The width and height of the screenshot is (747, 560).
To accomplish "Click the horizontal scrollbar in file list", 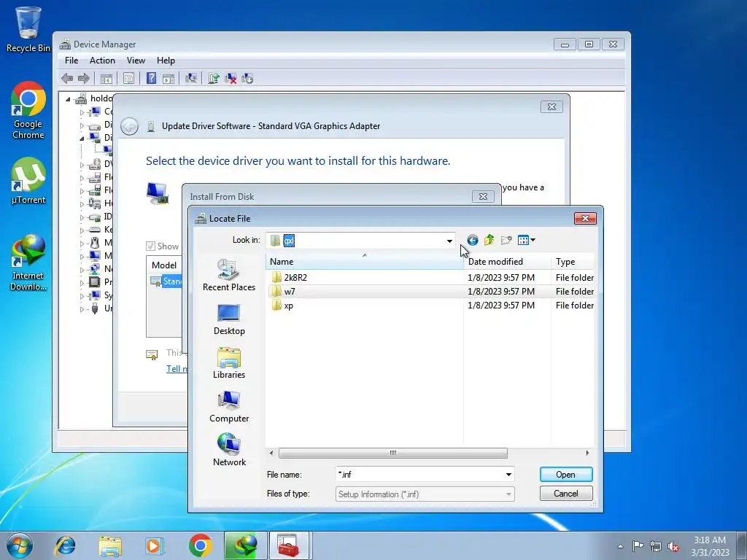I will pyautogui.click(x=392, y=453).
